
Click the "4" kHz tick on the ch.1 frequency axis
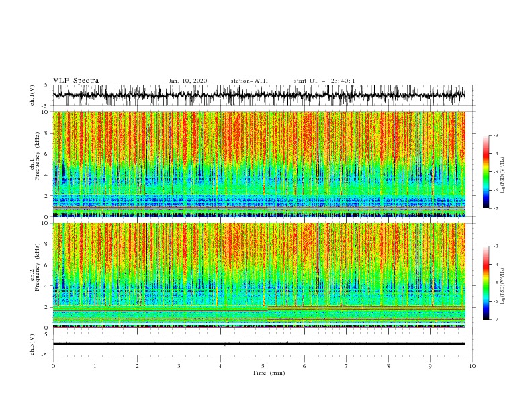tap(47, 175)
